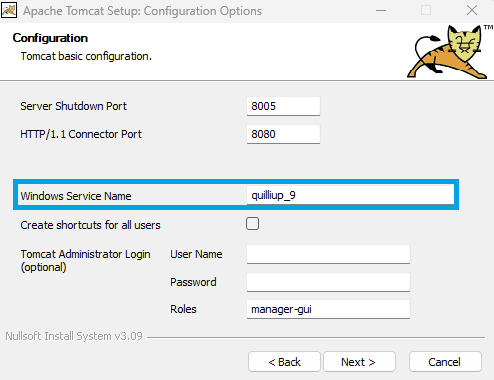Click the Windows Service Name field
The height and width of the screenshot is (380, 494).
coord(350,195)
